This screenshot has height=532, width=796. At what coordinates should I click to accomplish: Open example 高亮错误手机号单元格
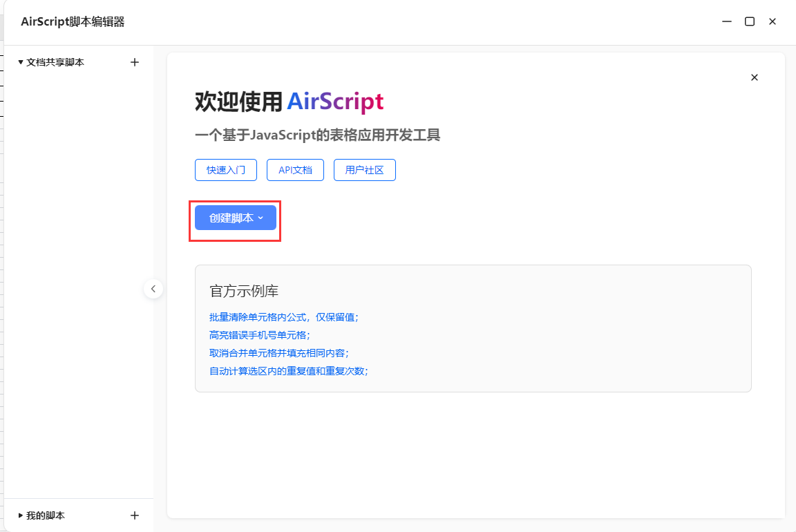pos(259,335)
